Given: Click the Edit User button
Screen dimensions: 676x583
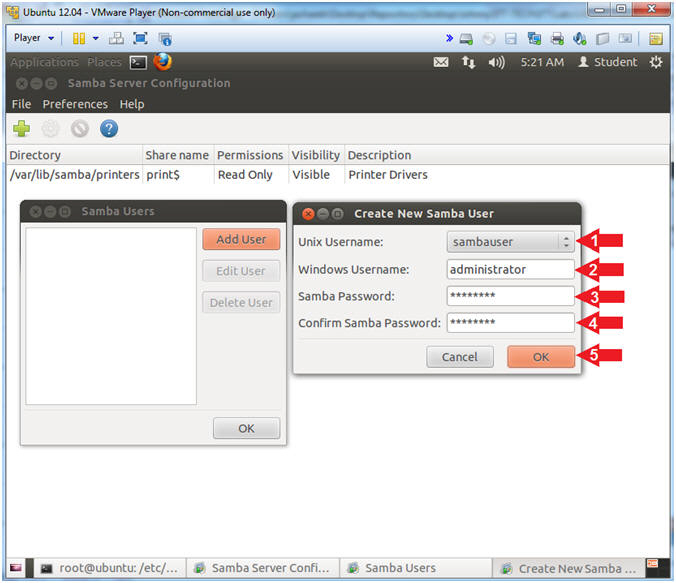Looking at the screenshot, I should (241, 271).
